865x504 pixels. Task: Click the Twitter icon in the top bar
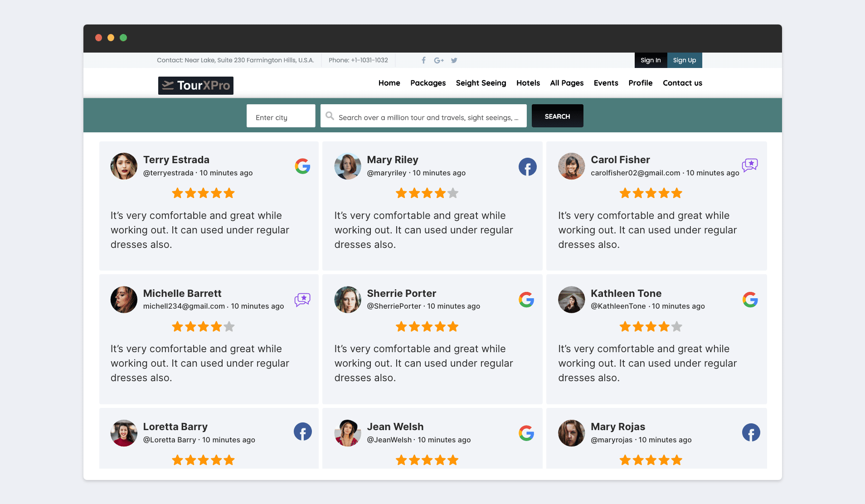click(454, 60)
